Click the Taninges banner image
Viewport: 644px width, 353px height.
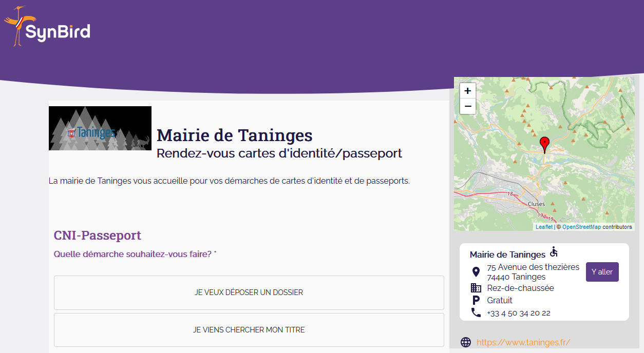click(100, 128)
